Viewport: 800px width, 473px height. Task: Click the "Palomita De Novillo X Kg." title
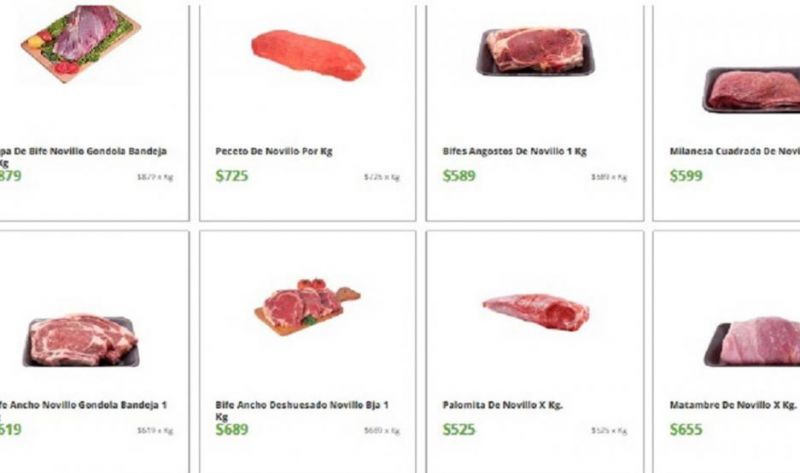pos(505,405)
